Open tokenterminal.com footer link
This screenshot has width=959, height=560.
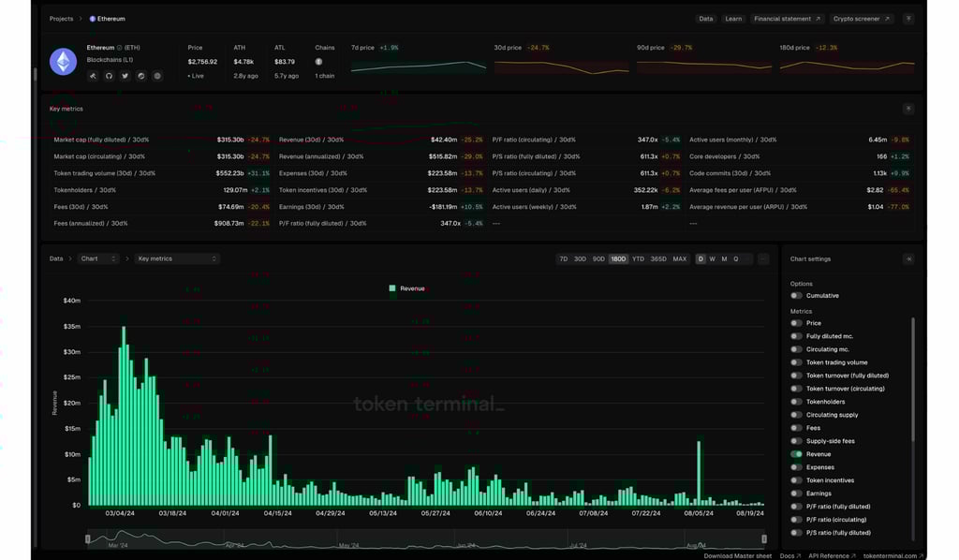pos(893,555)
